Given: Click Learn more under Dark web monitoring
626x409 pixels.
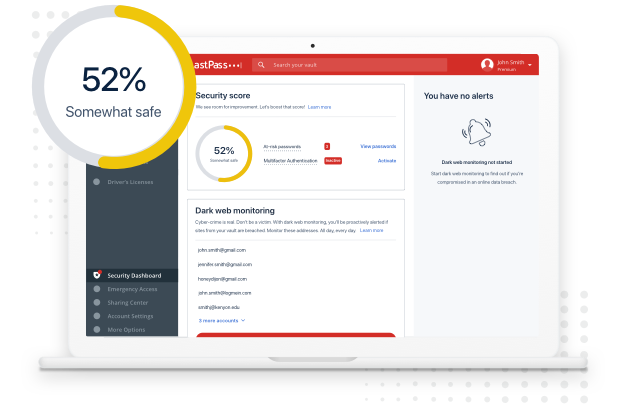Looking at the screenshot, I should coord(371,230).
